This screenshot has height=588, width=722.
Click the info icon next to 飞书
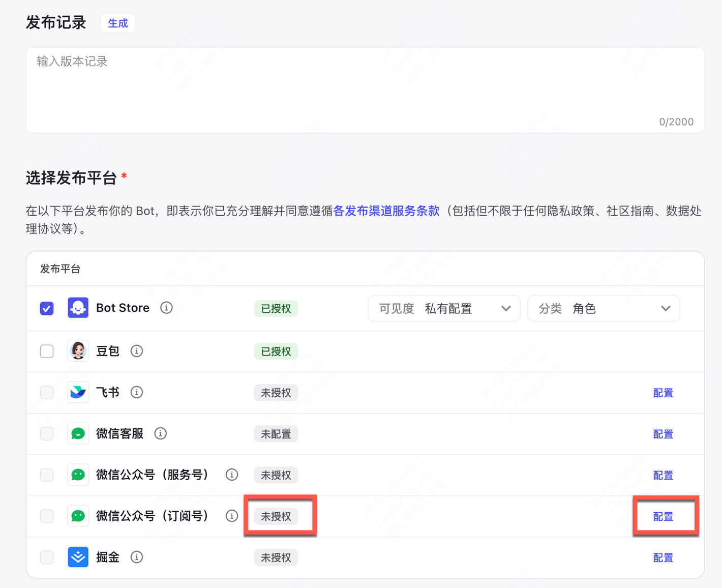point(137,392)
